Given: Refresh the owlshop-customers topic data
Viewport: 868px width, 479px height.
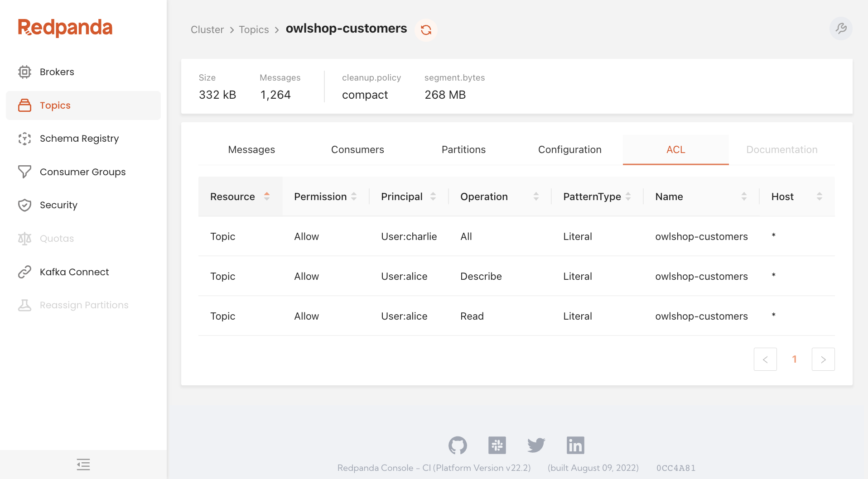Looking at the screenshot, I should (426, 30).
